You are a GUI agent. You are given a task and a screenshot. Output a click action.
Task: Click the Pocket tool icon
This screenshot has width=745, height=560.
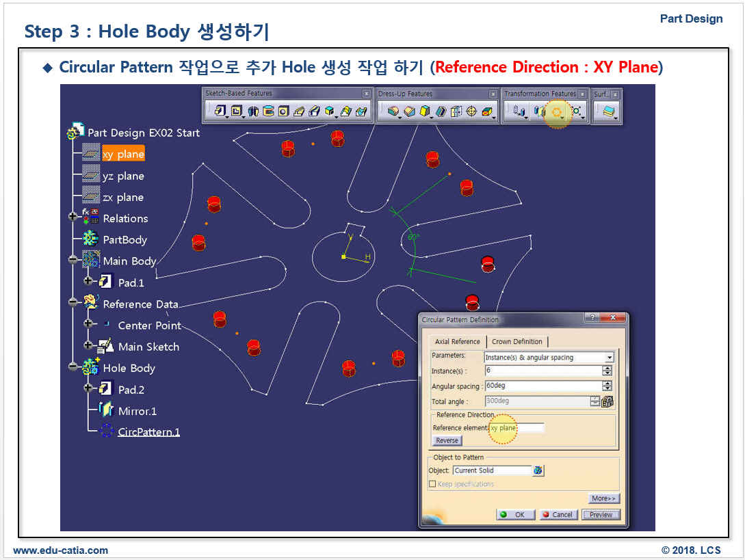237,111
